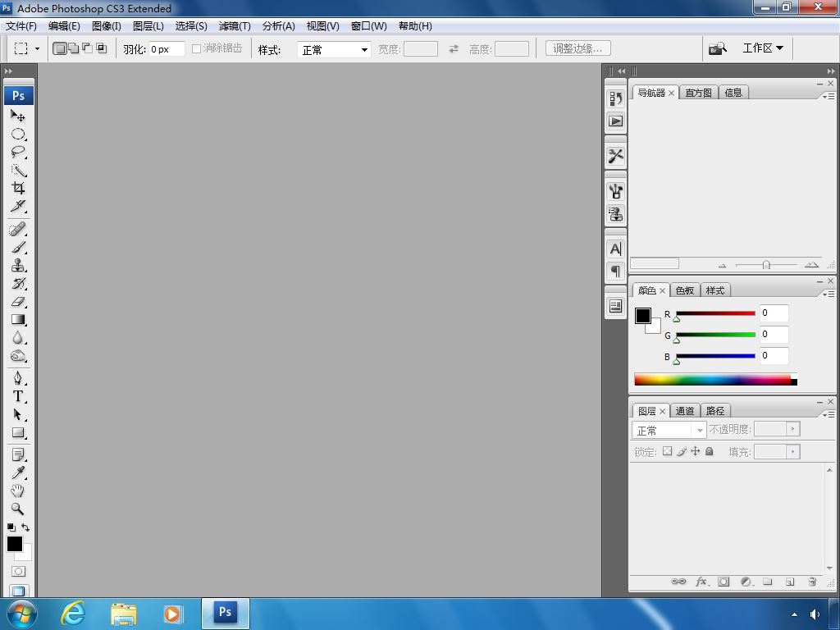
Task: Open the Clone Source panel icon
Action: pos(615,214)
